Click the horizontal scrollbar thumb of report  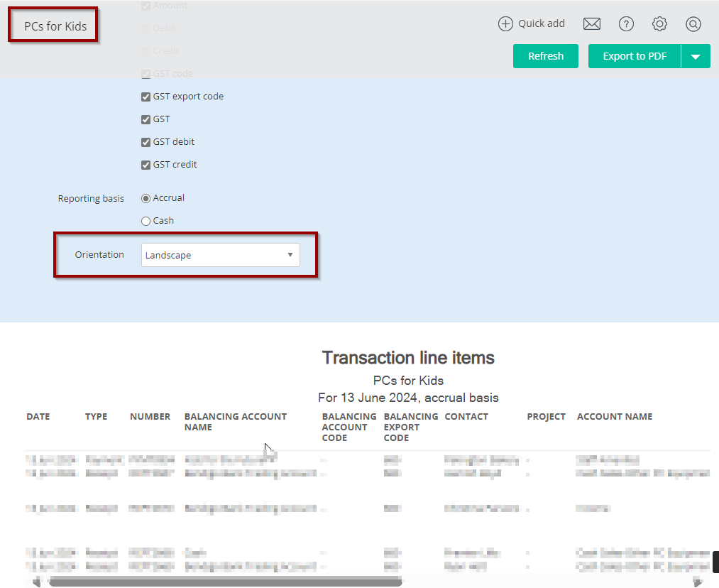pos(225,582)
